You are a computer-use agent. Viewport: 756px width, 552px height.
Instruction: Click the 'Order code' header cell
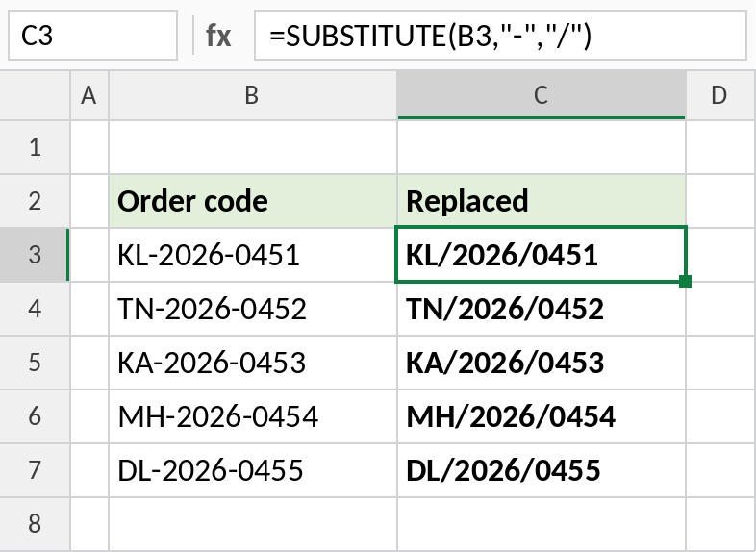(x=253, y=201)
